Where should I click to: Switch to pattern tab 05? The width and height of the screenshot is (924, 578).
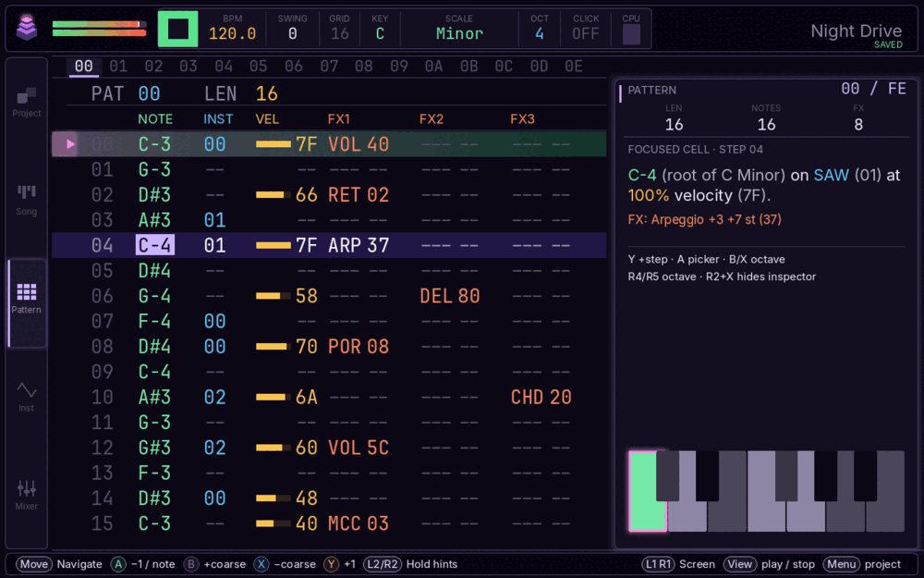click(x=258, y=67)
